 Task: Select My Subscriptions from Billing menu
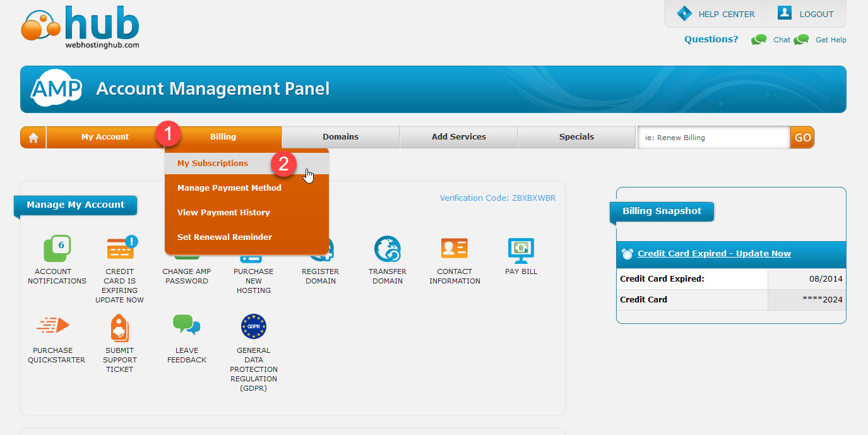click(213, 164)
